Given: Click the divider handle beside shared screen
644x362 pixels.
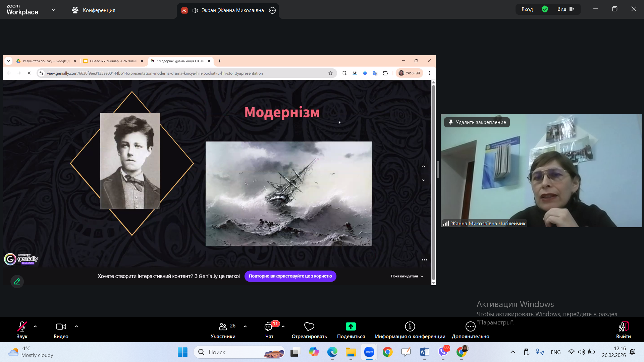Looking at the screenshot, I should (438, 170).
